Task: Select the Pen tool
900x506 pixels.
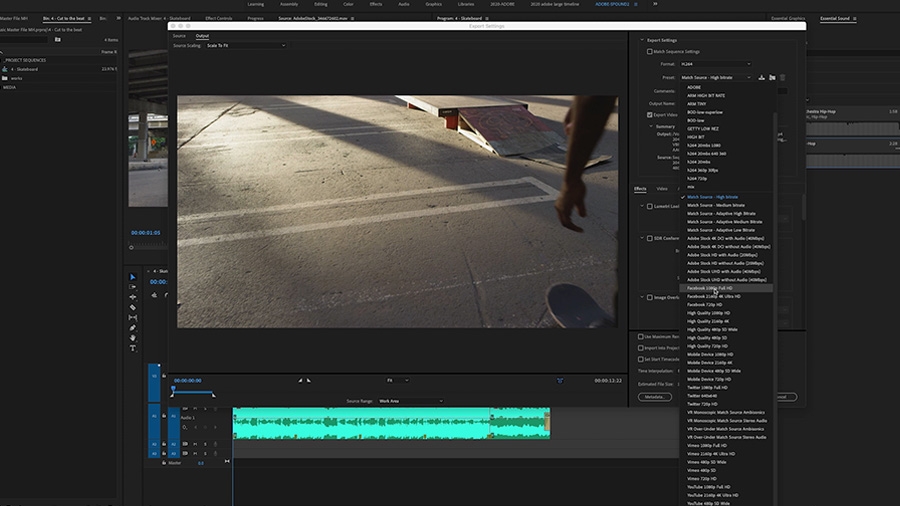Action: tap(133, 327)
